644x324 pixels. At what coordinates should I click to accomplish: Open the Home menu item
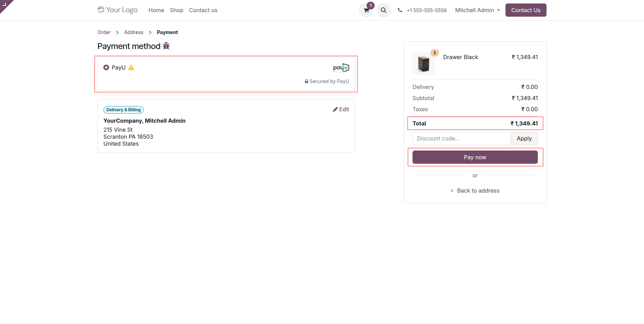pyautogui.click(x=156, y=10)
